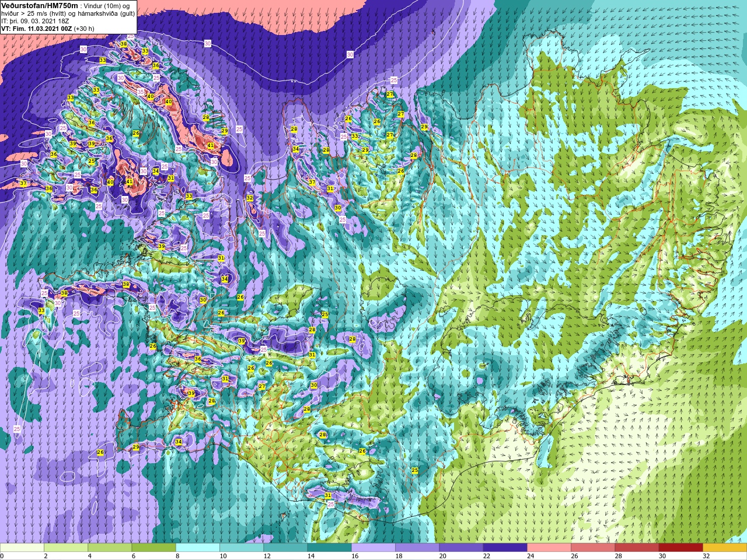Click the legend scale label 16
This screenshot has height=560, width=747.
click(355, 556)
